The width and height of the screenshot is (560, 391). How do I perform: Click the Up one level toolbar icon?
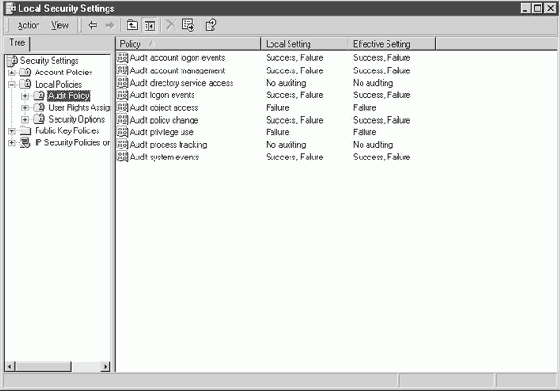pos(132,25)
